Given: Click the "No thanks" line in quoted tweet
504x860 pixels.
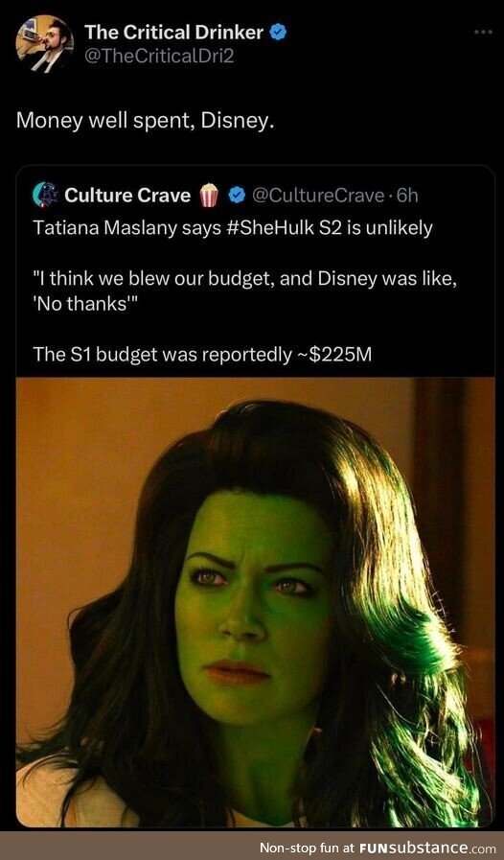Looking at the screenshot, I should [82, 305].
